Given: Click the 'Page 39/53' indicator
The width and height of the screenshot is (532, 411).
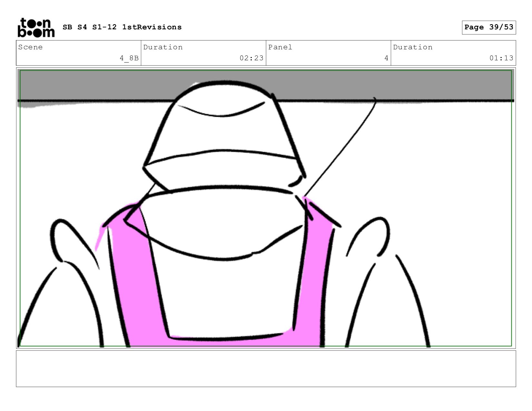Looking at the screenshot, I should [x=489, y=27].
